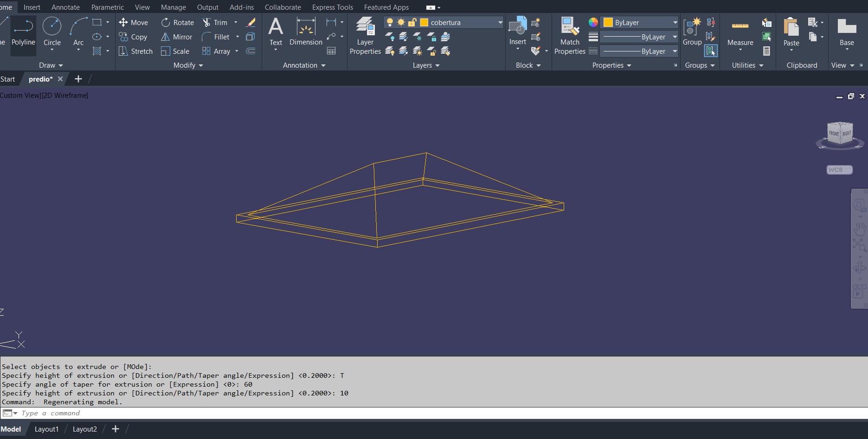
Task: Click the new drawing tab plus button
Action: point(78,79)
